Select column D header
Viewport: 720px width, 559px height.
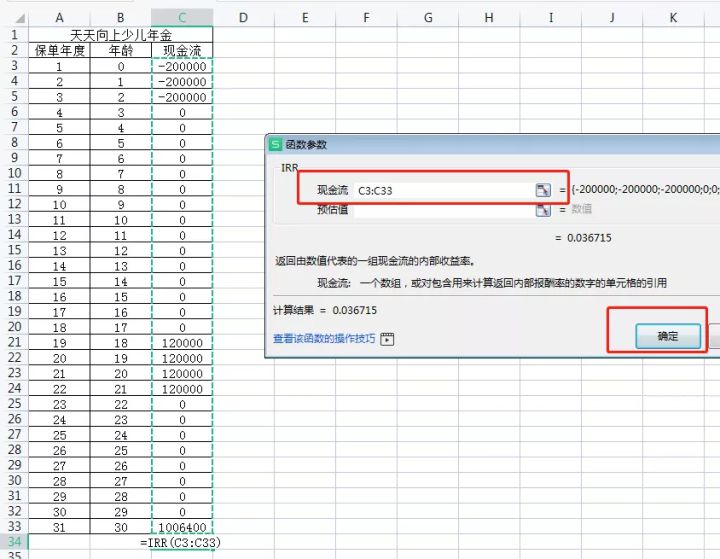tap(243, 18)
